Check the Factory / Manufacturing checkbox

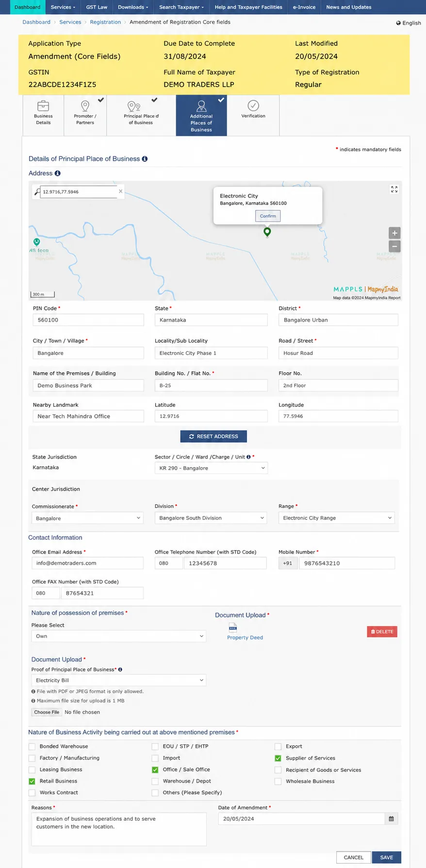[x=32, y=758]
